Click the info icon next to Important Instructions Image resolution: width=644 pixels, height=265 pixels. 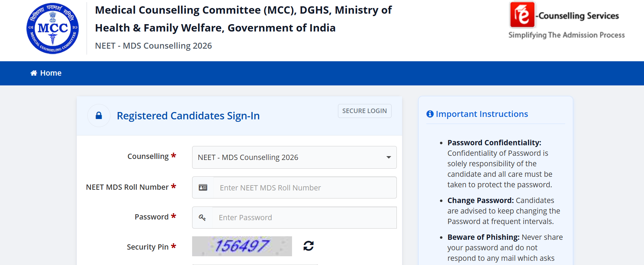[430, 114]
